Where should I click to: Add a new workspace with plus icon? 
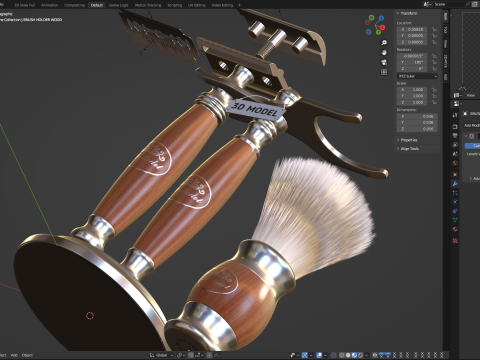[239, 5]
